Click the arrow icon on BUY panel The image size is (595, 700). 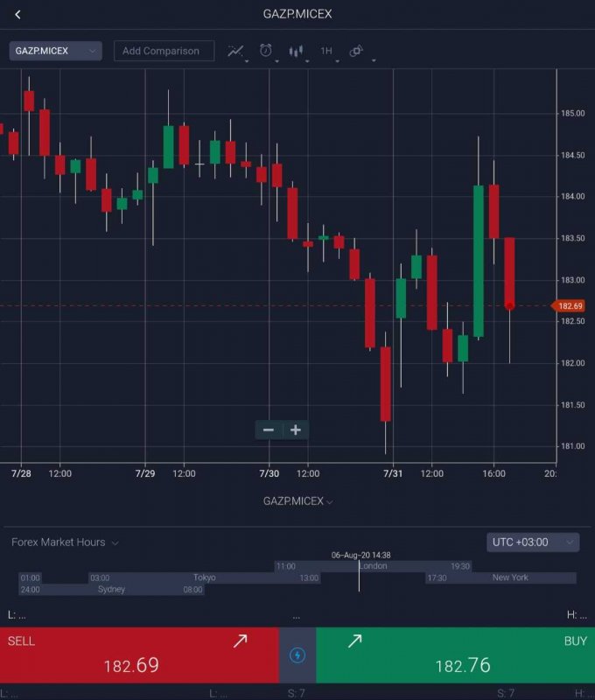pos(354,641)
